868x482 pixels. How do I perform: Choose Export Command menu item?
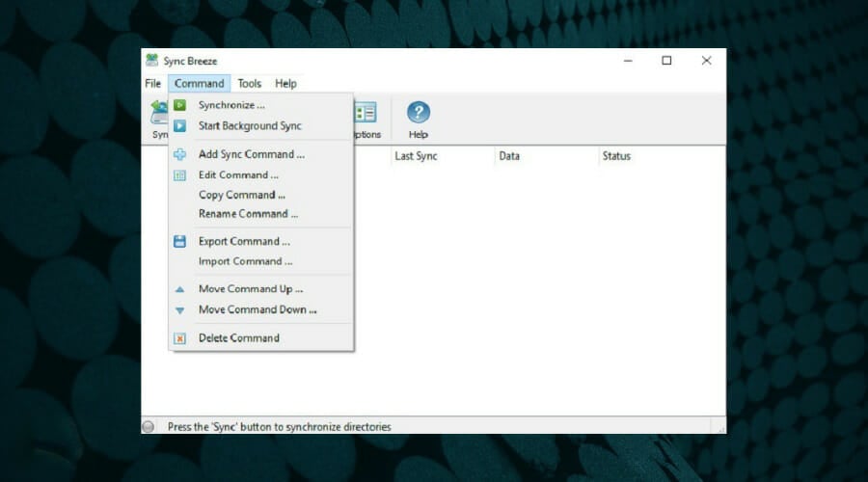click(244, 242)
